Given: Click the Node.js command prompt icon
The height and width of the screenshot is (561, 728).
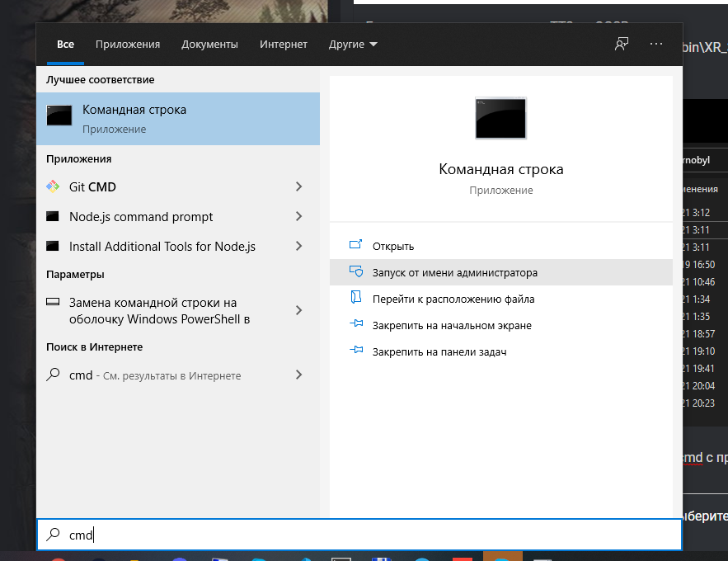Looking at the screenshot, I should click(53, 216).
